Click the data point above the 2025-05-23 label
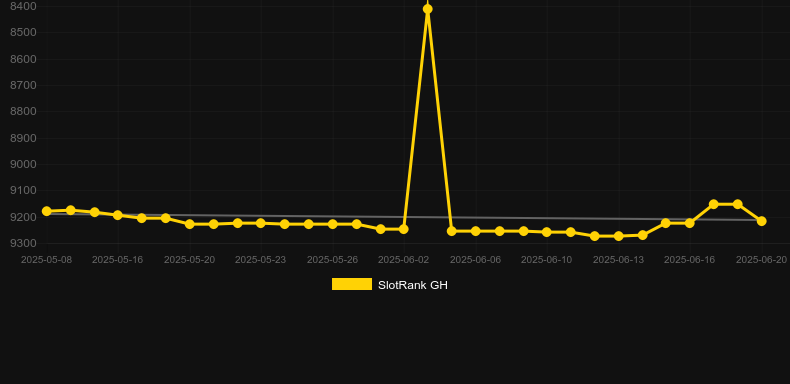790x384 pixels. 260,223
